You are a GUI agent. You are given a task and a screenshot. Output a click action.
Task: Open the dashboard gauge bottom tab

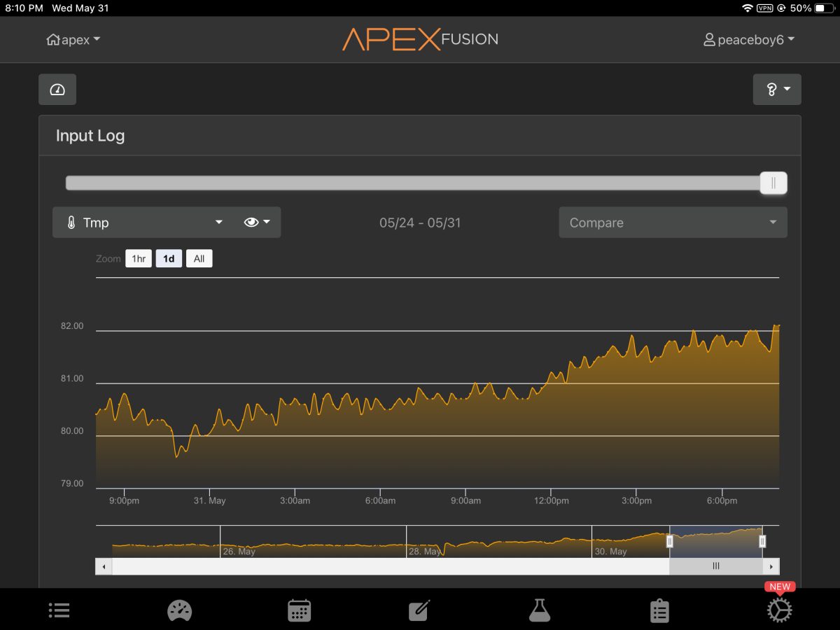[x=179, y=610]
